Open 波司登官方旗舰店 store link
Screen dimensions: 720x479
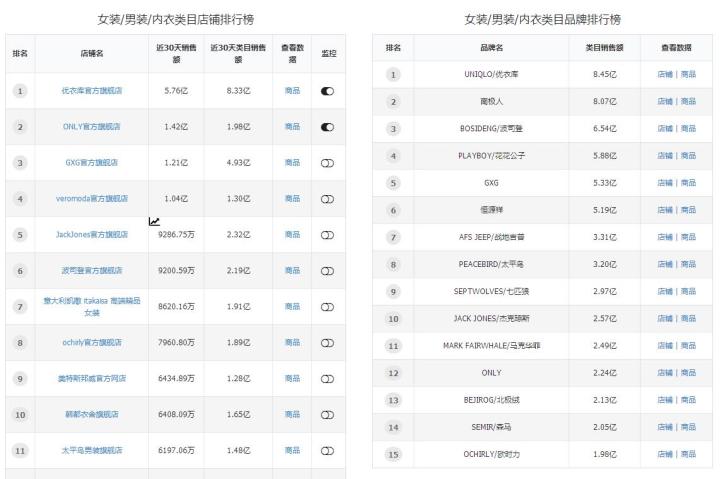click(92, 270)
